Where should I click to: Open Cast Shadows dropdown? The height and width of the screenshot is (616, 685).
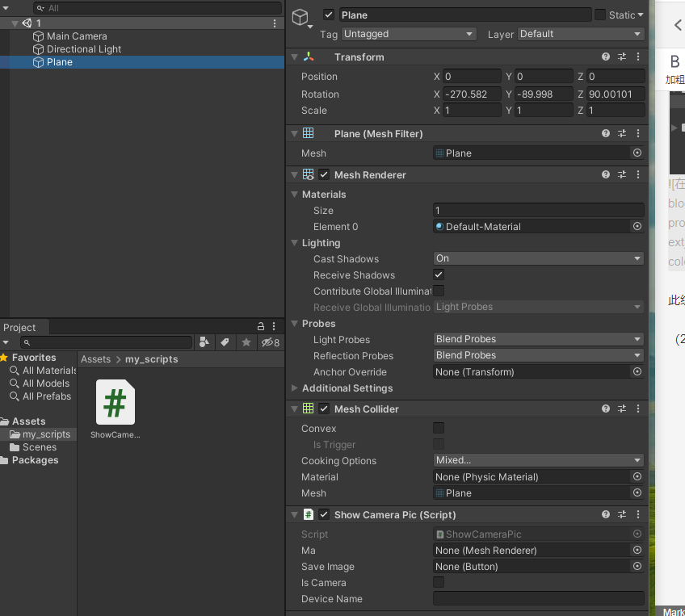click(539, 258)
